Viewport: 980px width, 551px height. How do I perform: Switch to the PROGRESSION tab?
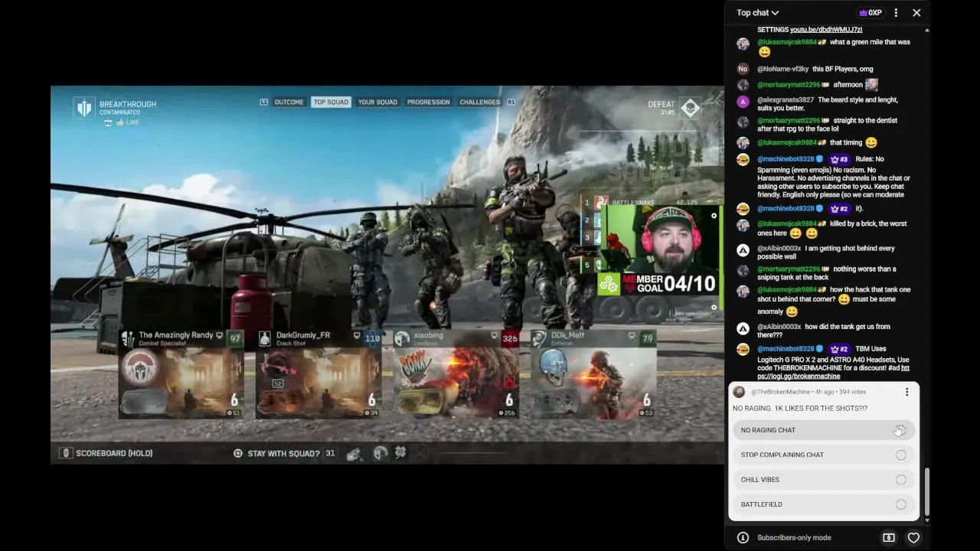pos(428,102)
